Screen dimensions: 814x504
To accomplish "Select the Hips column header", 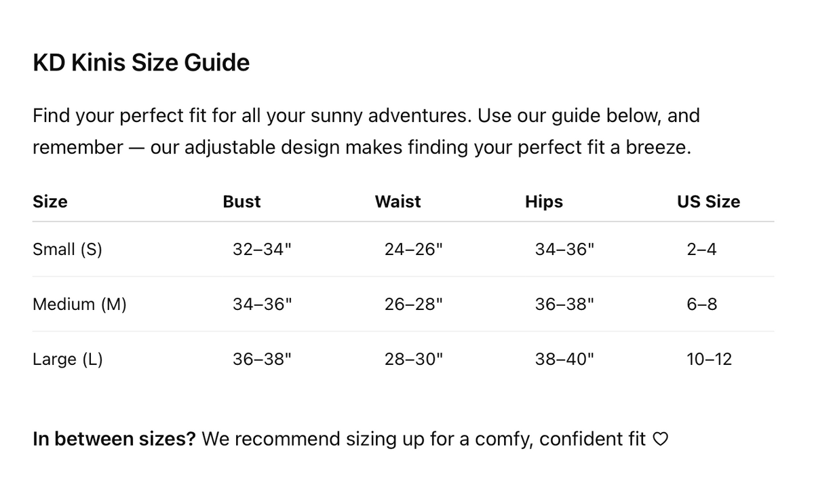I will click(x=544, y=201).
